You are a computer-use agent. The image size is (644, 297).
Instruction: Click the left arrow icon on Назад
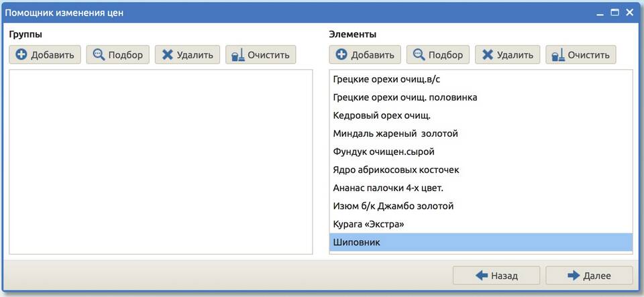482,276
